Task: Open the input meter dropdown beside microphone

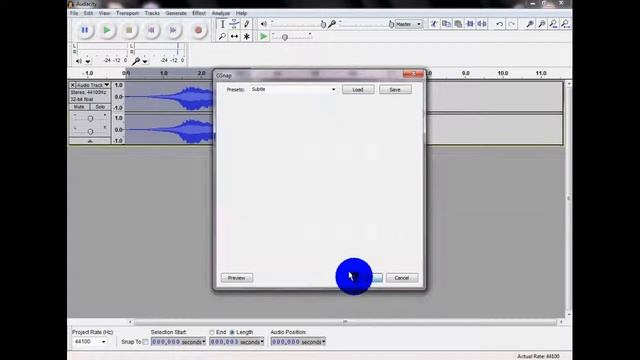Action: coord(145,61)
